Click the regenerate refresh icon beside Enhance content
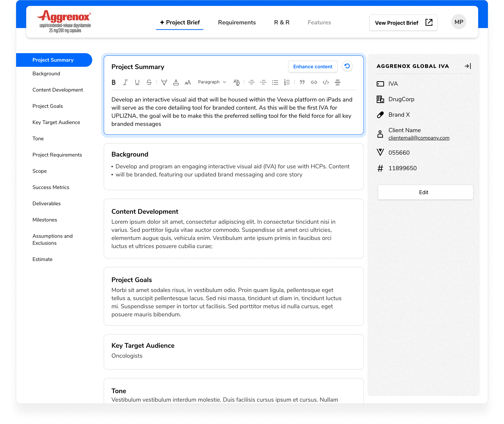Screen dimensions: 504x424 pyautogui.click(x=347, y=66)
